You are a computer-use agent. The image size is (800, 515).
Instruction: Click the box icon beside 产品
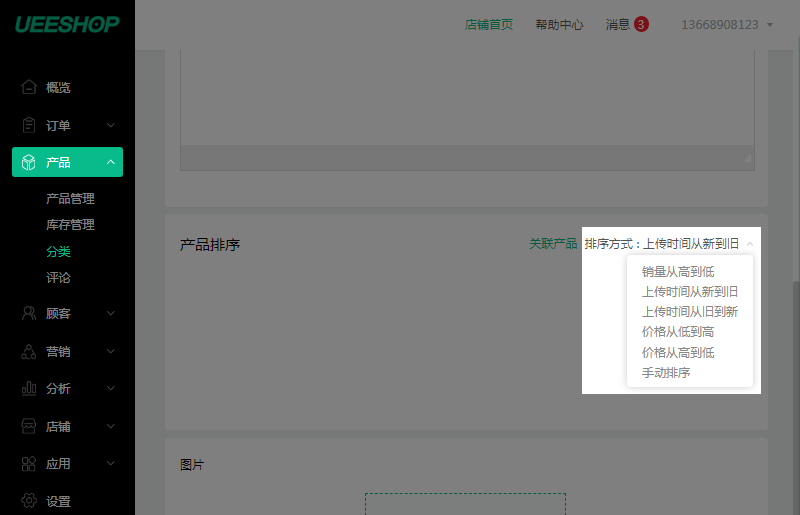pos(29,162)
